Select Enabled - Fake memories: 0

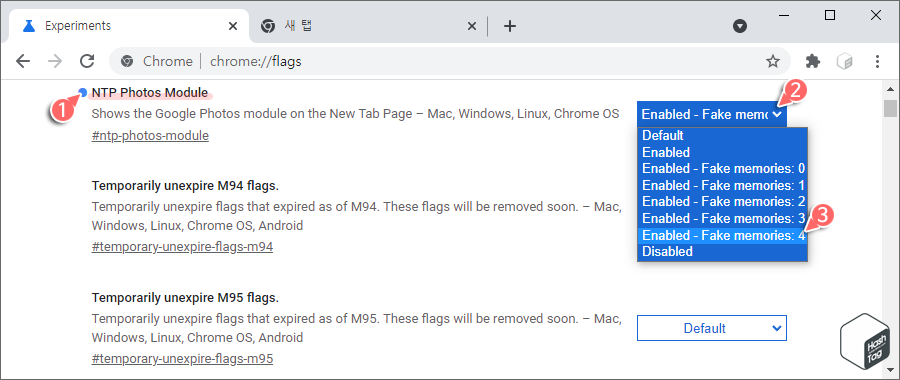coord(722,169)
